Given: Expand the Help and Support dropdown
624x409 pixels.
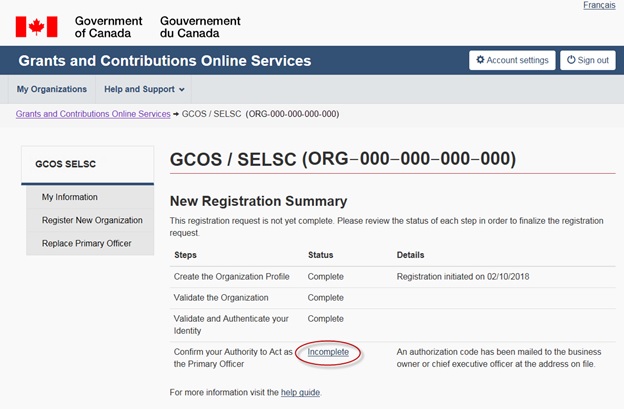Looking at the screenshot, I should (x=144, y=89).
